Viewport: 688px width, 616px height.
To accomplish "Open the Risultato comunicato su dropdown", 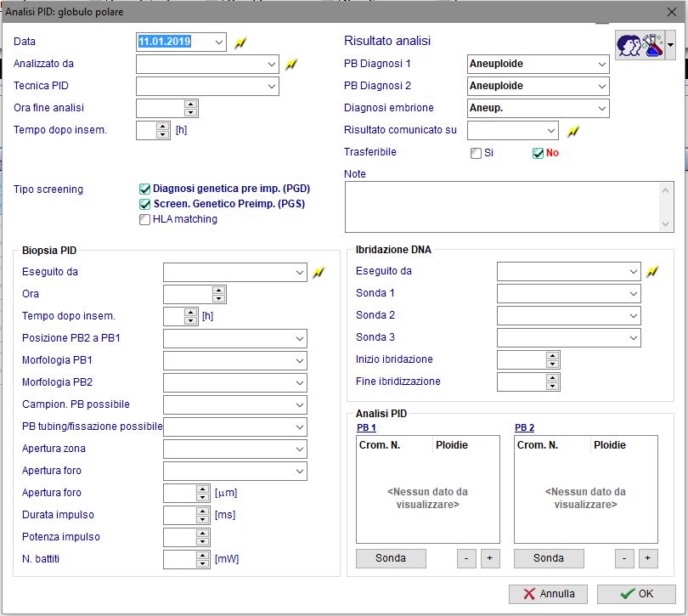I will [x=551, y=130].
